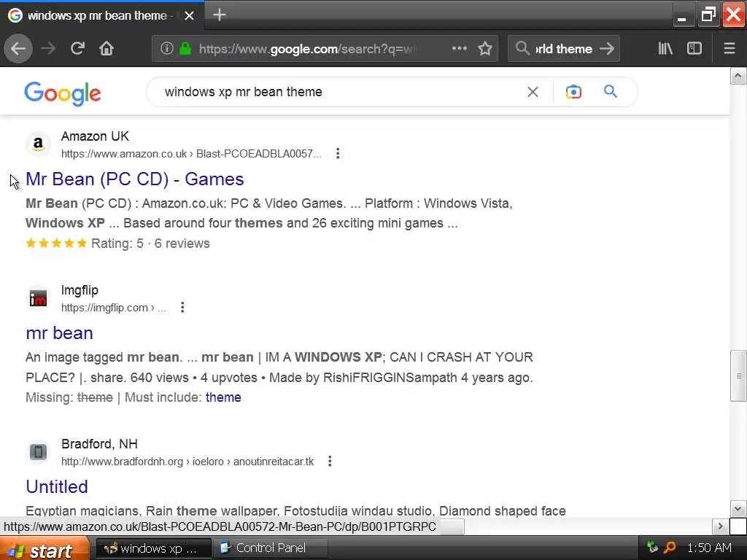The height and width of the screenshot is (560, 747).
Task: Open the mr bean Imgflip result
Action: coord(60,332)
